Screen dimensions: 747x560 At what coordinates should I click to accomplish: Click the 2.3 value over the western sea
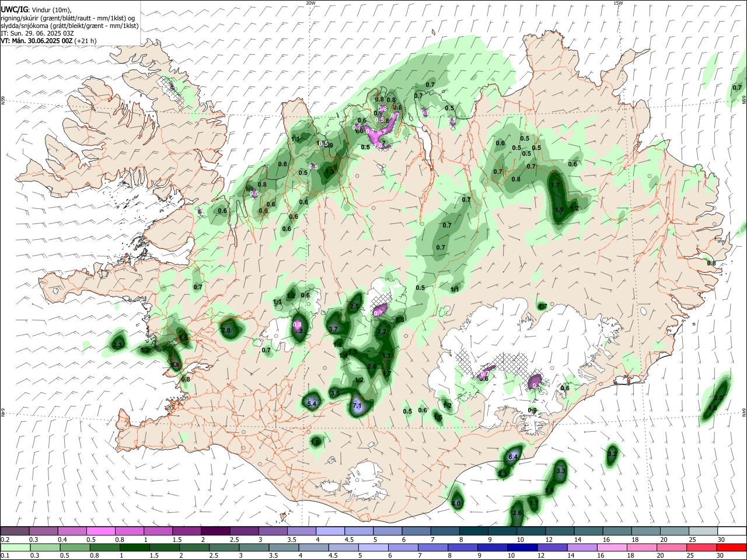[x=117, y=345]
